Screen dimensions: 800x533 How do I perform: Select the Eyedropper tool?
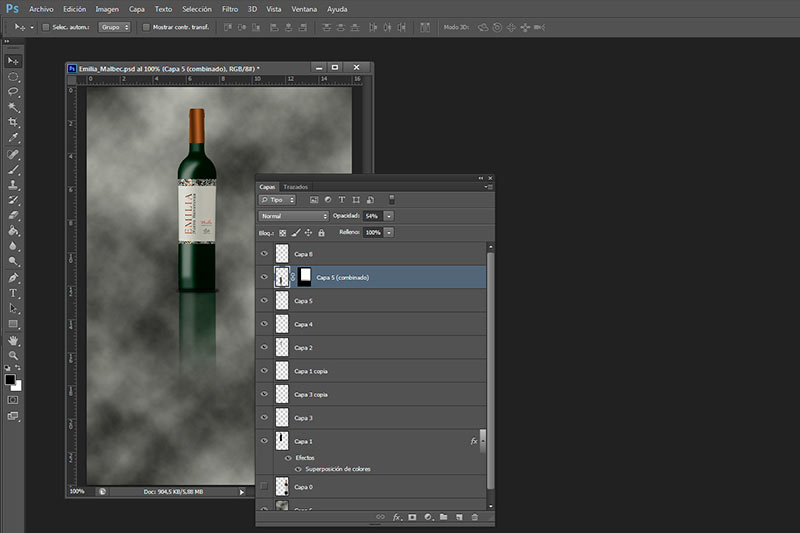click(13, 138)
